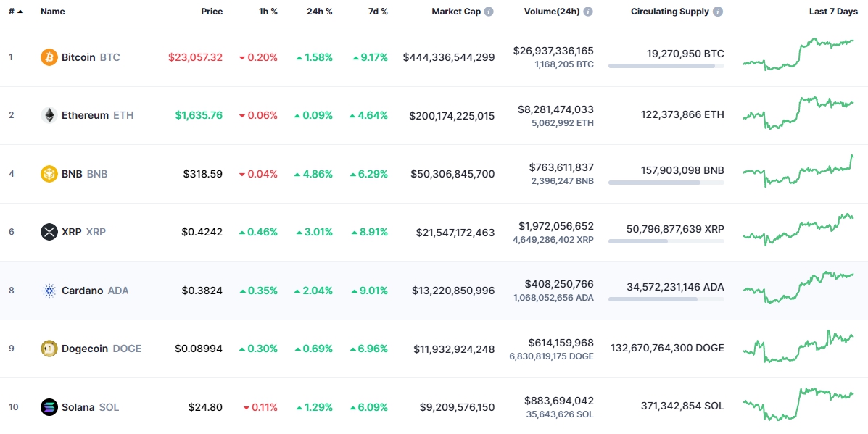
Task: Click Bitcoin's market cap $444,336,544,299
Action: 449,57
